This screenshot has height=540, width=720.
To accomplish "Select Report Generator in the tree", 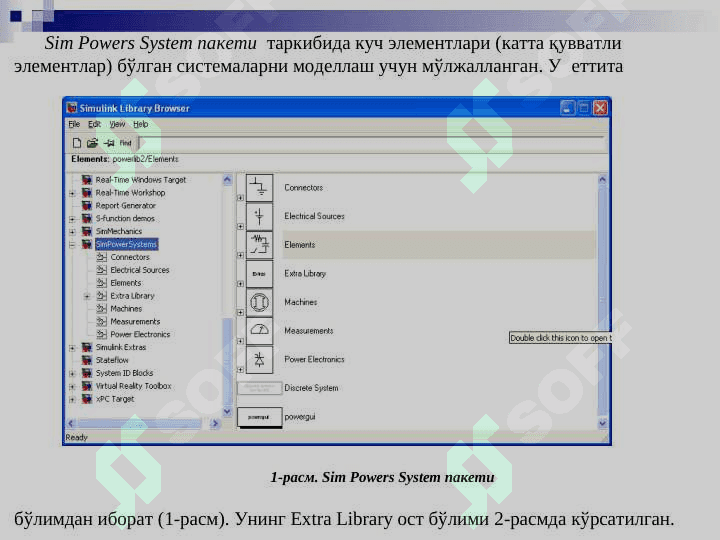I will click(x=125, y=205).
